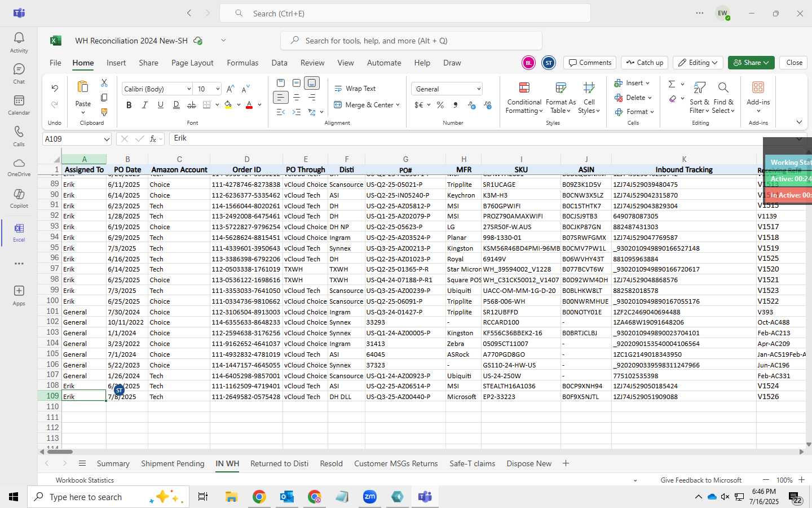
Task: Switch to the Data ribbon tab
Action: tap(279, 63)
